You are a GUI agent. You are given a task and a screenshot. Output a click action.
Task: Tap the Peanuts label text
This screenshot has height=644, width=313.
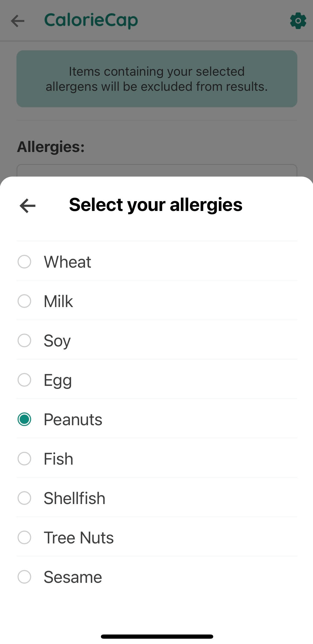73,420
